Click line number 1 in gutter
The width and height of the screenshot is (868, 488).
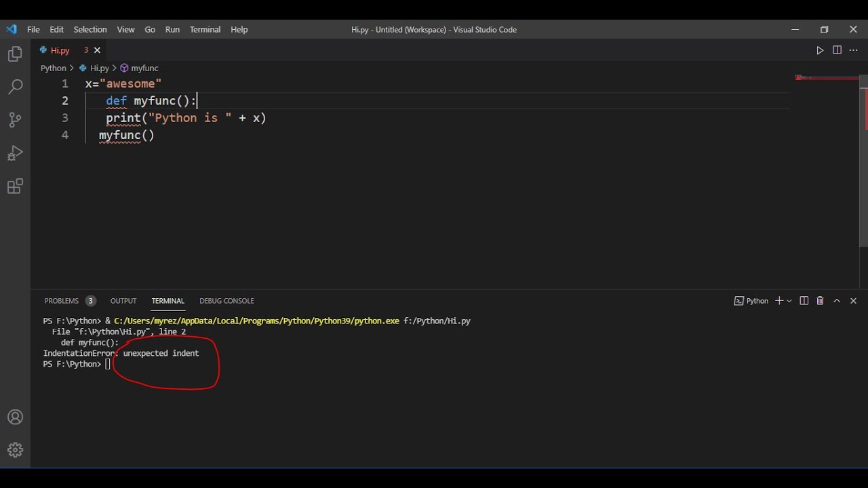pyautogui.click(x=65, y=83)
